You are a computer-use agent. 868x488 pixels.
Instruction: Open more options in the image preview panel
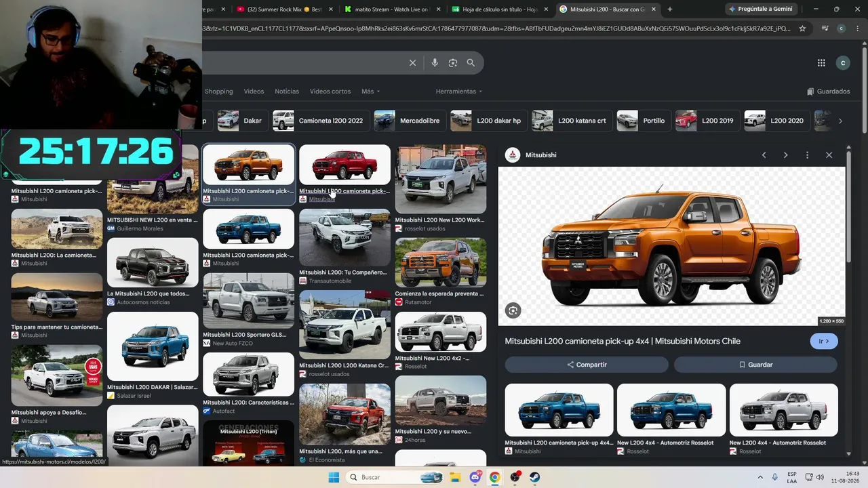[x=807, y=155]
